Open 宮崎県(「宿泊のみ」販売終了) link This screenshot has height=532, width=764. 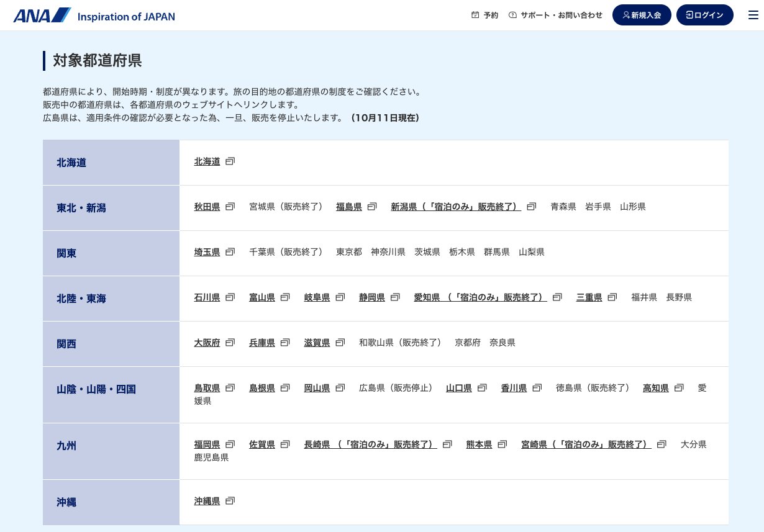(586, 444)
